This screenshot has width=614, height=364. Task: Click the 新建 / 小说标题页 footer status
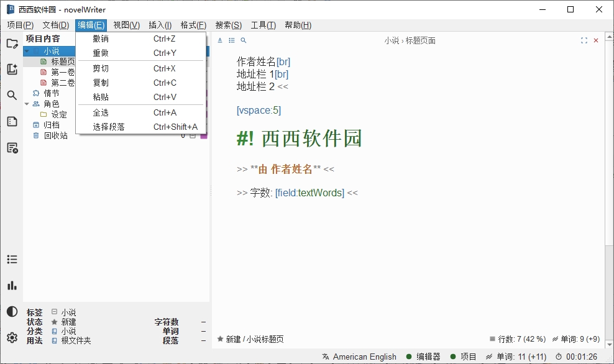pos(250,339)
